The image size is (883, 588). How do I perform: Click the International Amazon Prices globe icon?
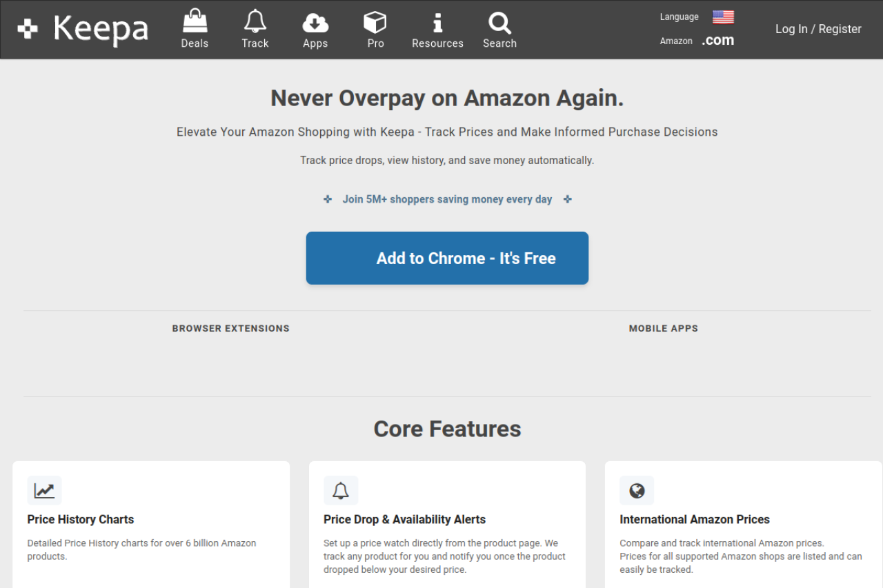pyautogui.click(x=637, y=491)
